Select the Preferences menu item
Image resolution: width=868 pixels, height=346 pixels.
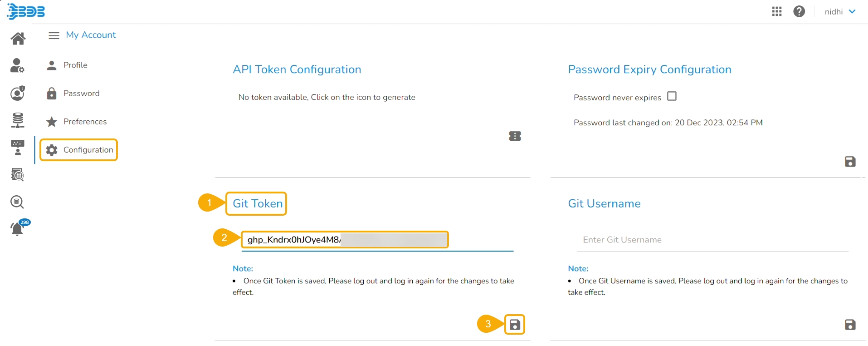click(x=85, y=122)
